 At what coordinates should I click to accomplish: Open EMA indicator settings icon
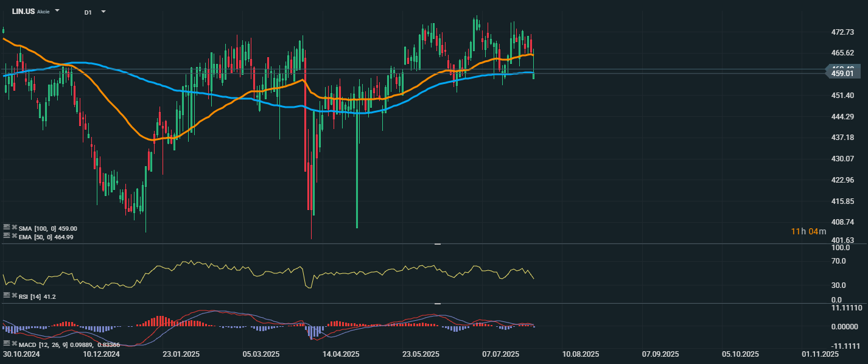point(7,236)
